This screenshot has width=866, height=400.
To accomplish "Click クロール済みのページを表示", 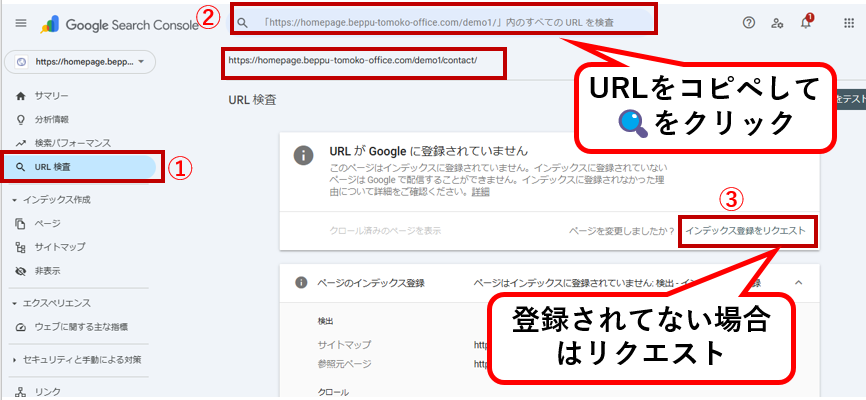I will click(x=384, y=231).
